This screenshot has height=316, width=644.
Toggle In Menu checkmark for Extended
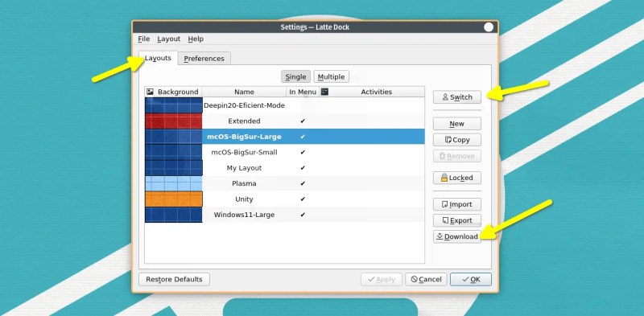point(303,121)
